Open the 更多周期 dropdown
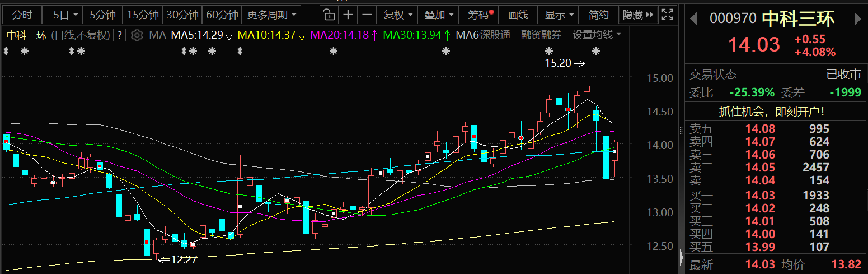868x274 pixels. tap(272, 15)
